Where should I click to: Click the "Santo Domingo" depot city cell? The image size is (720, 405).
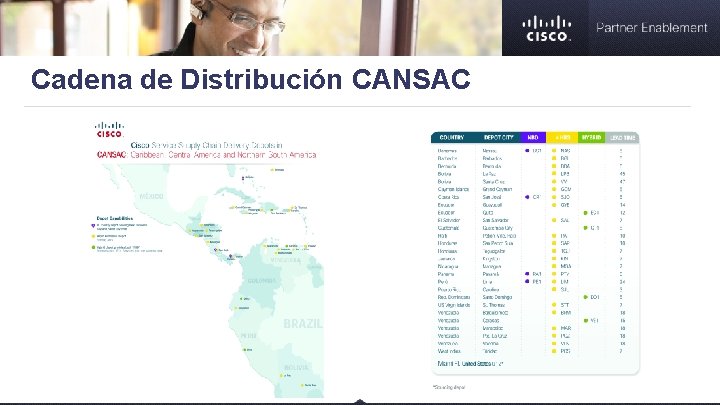[x=497, y=297]
